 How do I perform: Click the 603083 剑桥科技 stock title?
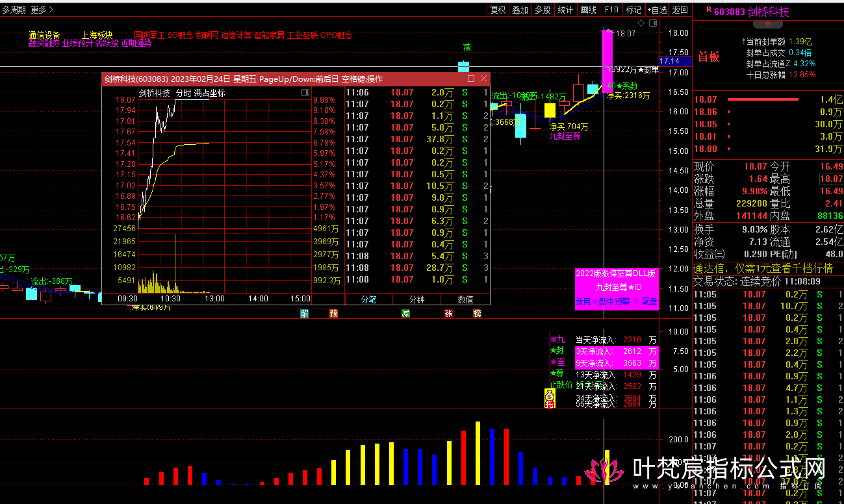click(752, 11)
